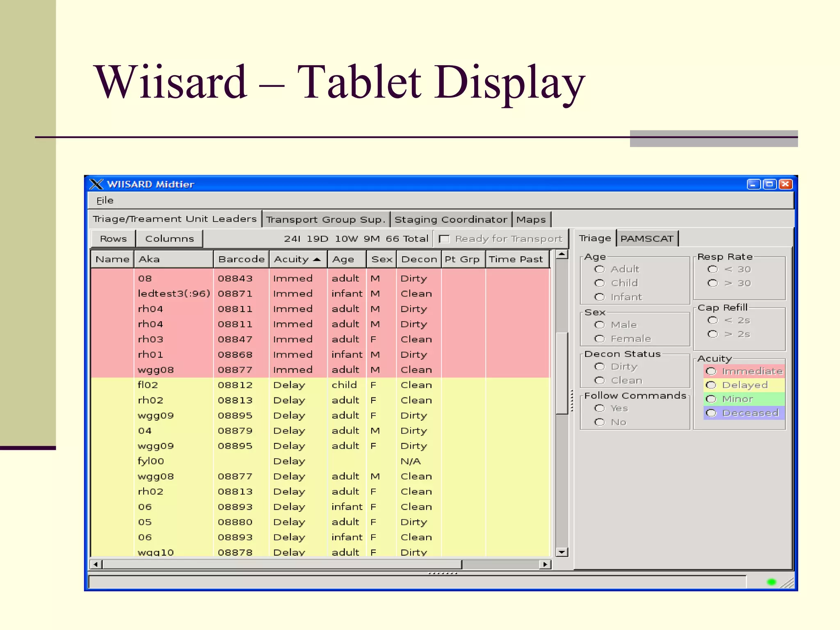
Task: Switch to Triage/Treament Unit Leaders tab
Action: point(175,219)
